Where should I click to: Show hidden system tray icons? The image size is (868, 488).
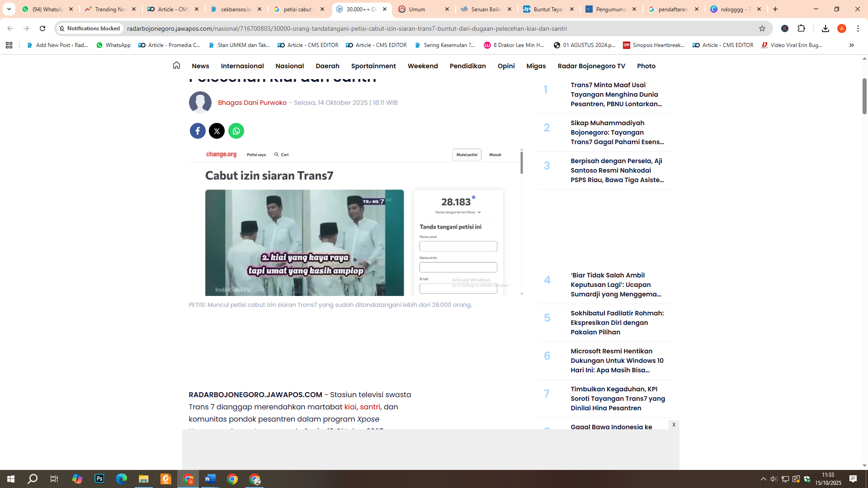tap(763, 479)
